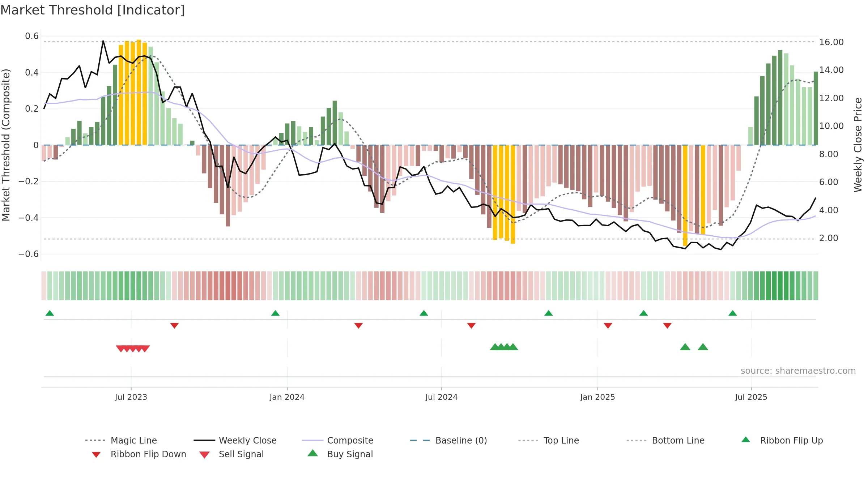Click the Jul 2023 x-axis label
This screenshot has height=488, width=868.
point(131,397)
